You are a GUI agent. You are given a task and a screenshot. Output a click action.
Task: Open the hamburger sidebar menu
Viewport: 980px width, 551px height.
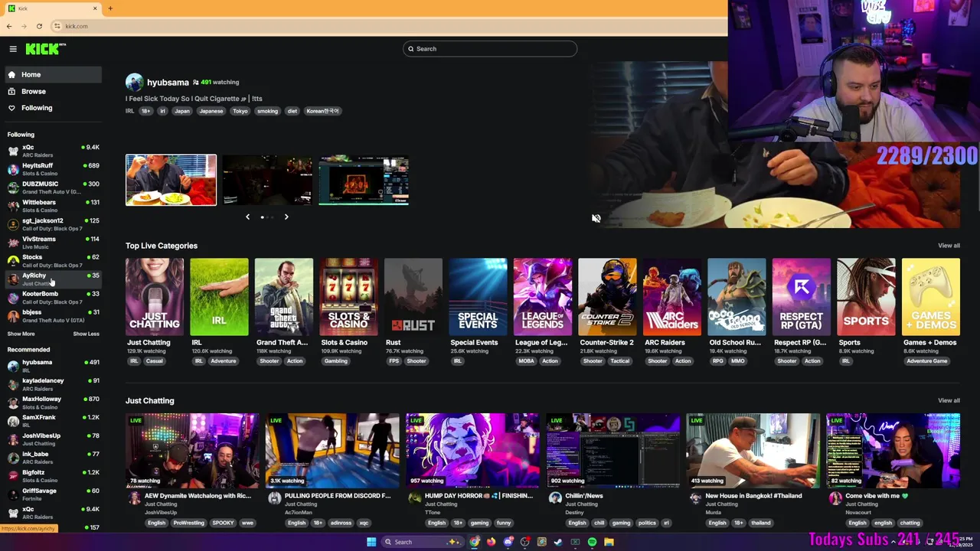pos(13,49)
